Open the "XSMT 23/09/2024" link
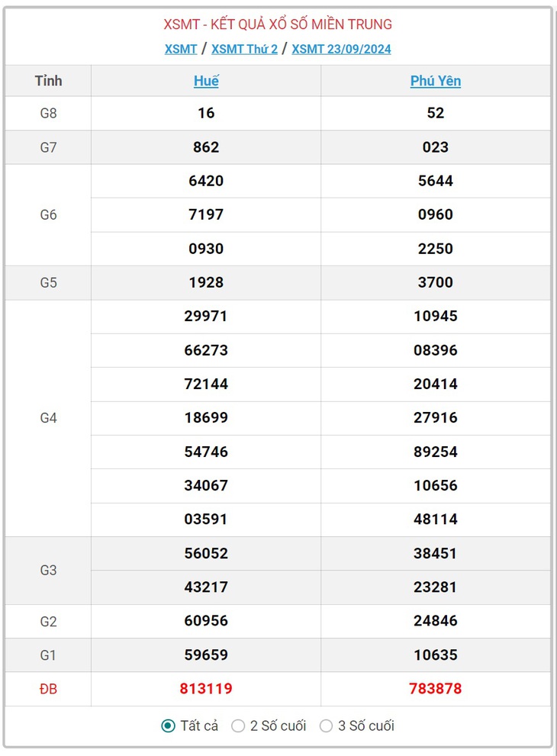 (341, 49)
